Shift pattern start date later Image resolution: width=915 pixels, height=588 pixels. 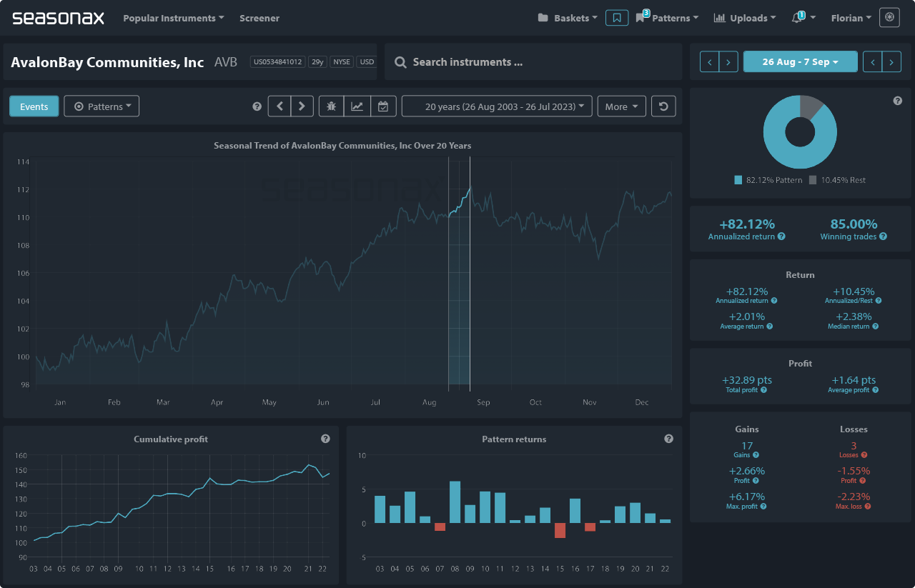728,62
